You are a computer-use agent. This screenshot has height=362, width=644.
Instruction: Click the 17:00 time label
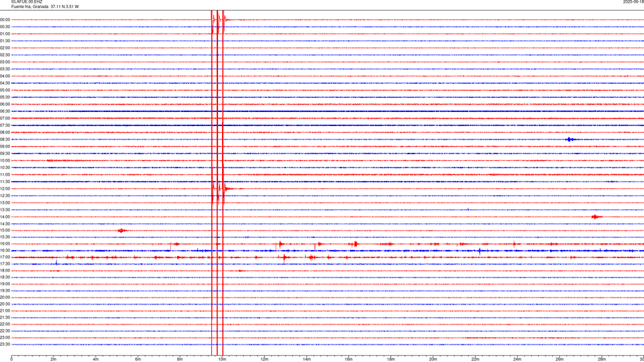[x=5, y=257]
